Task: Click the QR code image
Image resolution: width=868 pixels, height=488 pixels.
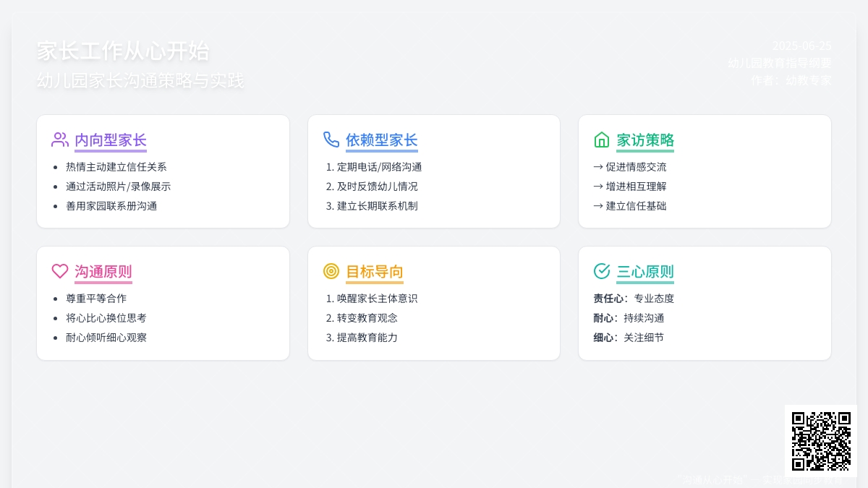Action: coord(821,441)
